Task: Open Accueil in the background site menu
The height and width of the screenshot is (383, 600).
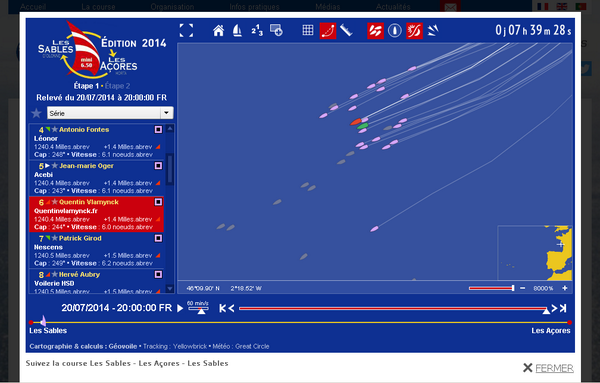Action: pos(33,7)
